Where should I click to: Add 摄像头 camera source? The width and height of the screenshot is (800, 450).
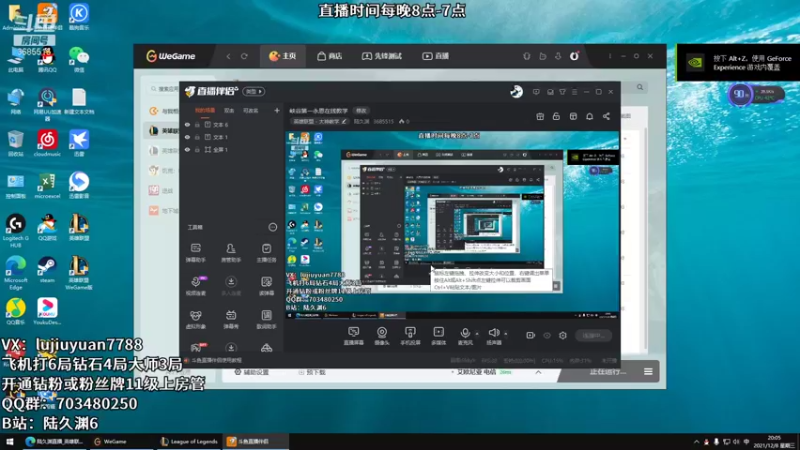point(382,336)
